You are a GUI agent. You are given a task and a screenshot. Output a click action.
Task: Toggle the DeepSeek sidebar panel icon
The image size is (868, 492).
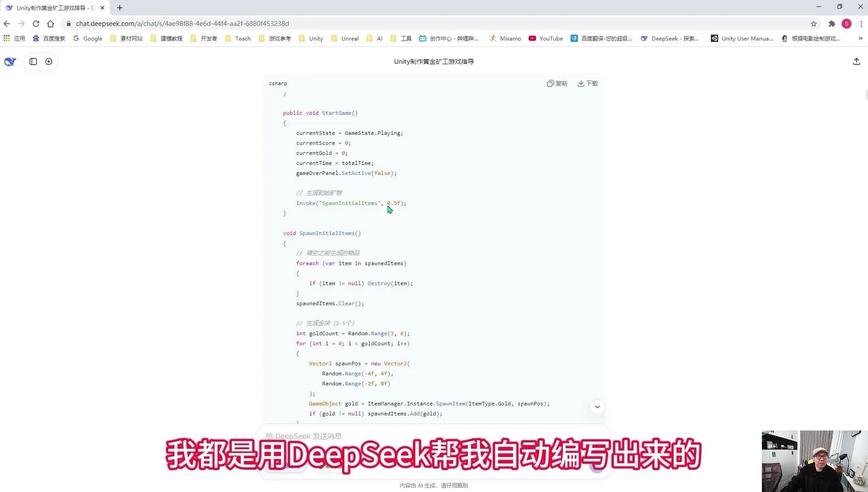33,61
